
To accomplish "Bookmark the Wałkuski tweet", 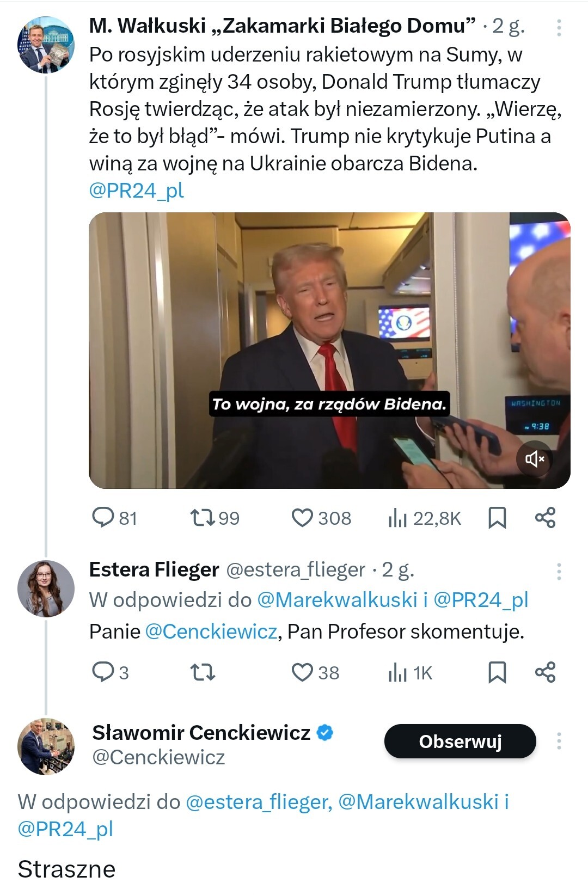I will (497, 518).
